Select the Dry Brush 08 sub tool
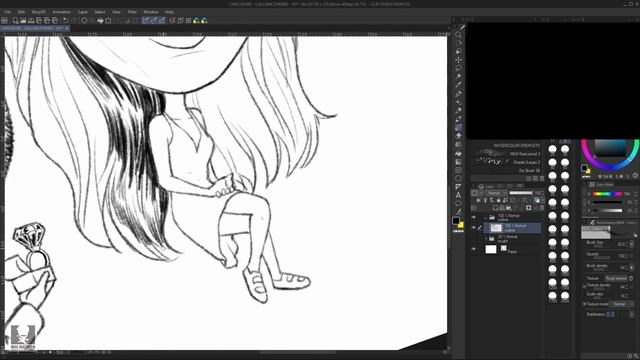The image size is (640, 360). tap(507, 171)
